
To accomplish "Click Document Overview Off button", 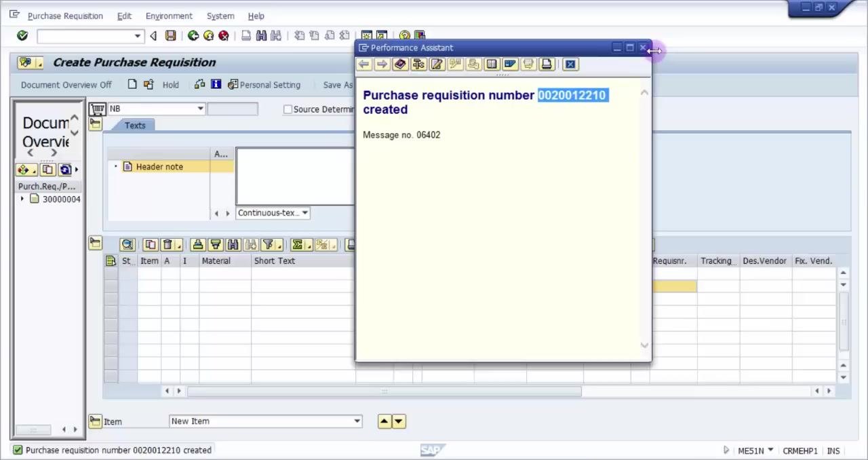I will coord(66,85).
